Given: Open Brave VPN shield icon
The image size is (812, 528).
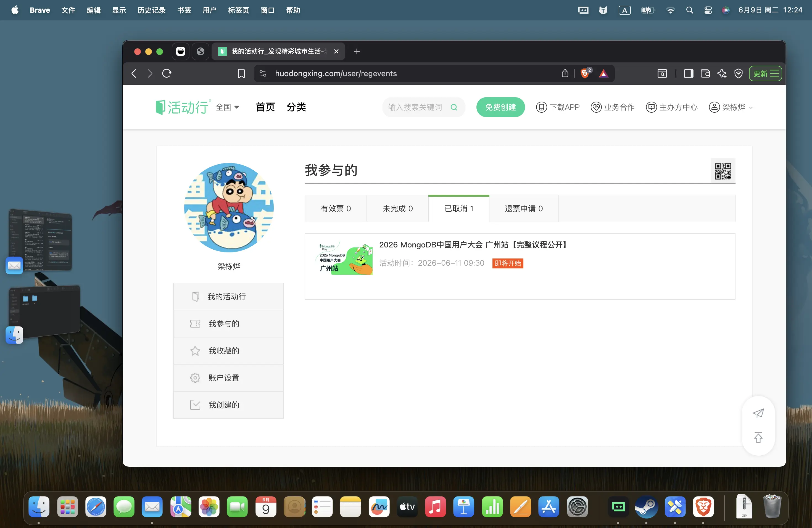Looking at the screenshot, I should point(738,73).
